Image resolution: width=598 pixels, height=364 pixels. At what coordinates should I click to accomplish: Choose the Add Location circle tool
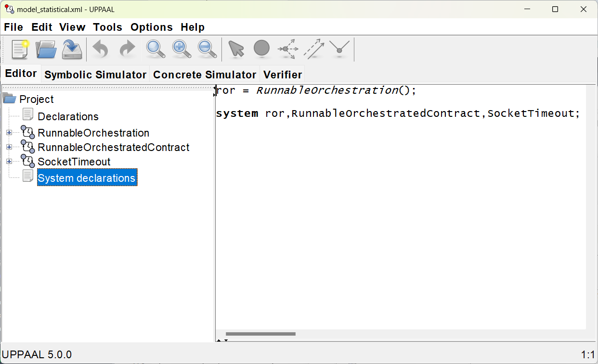(261, 49)
